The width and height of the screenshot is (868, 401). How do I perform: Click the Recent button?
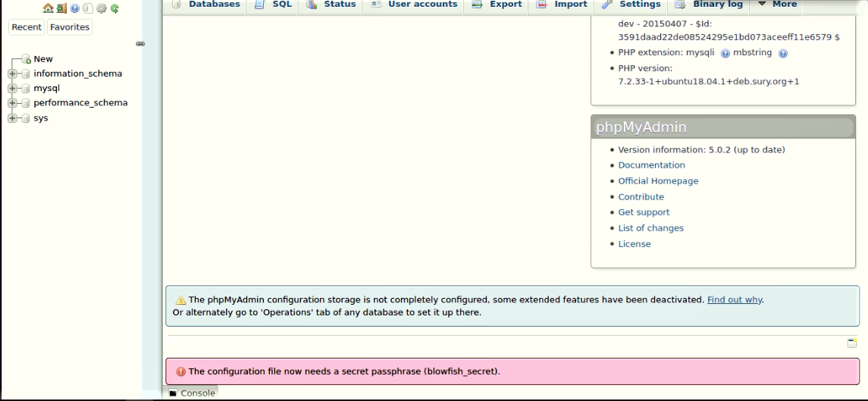pyautogui.click(x=27, y=27)
